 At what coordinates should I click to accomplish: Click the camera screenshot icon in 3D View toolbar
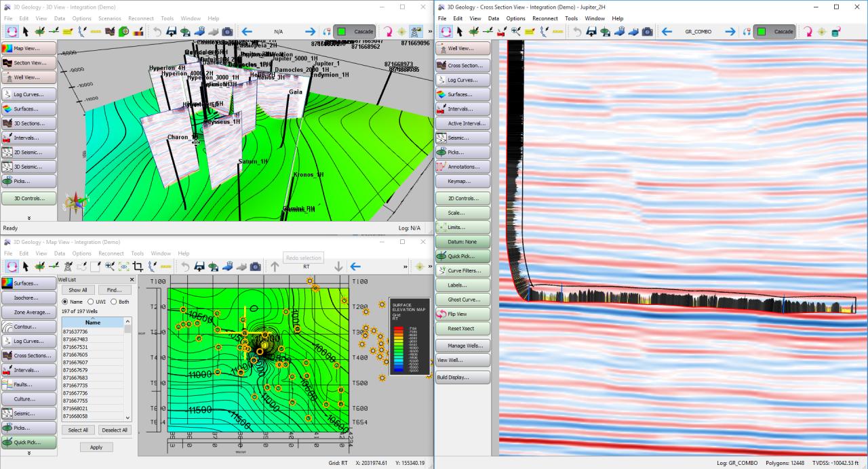[227, 32]
